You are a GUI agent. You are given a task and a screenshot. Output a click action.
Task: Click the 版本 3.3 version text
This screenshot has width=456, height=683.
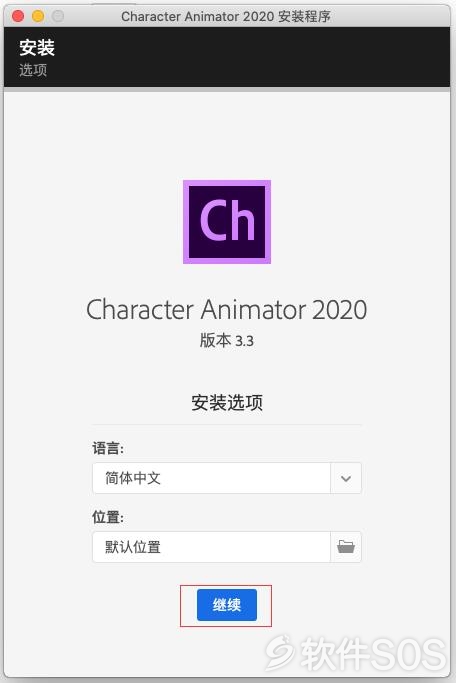226,340
